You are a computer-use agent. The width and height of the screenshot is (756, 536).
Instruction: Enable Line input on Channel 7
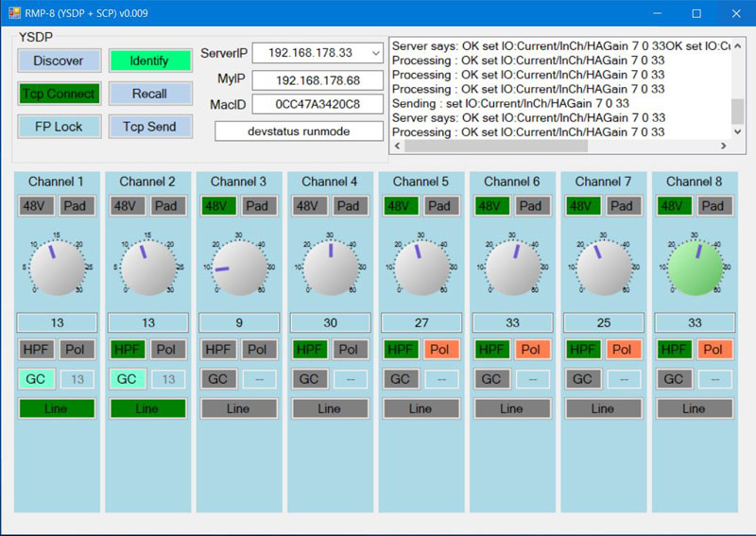tap(604, 409)
